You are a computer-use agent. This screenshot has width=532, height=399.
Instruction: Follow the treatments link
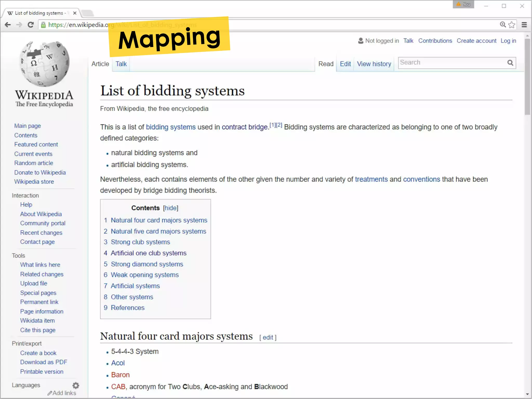click(x=371, y=179)
